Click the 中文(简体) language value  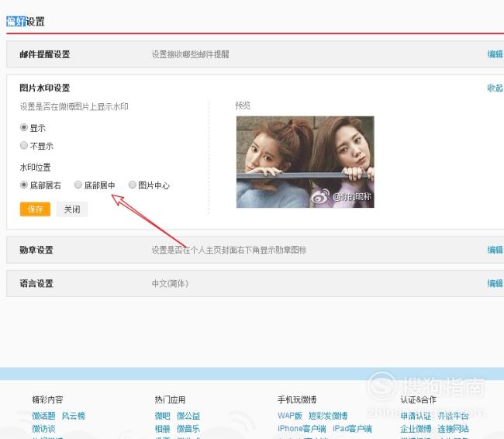[x=170, y=283]
